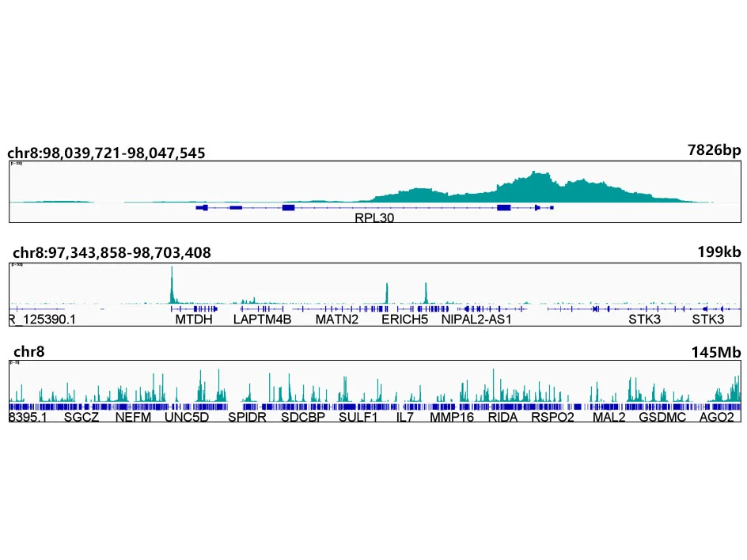This screenshot has height=560, width=747.
Task: Select the MTDH gene label
Action: tap(193, 319)
